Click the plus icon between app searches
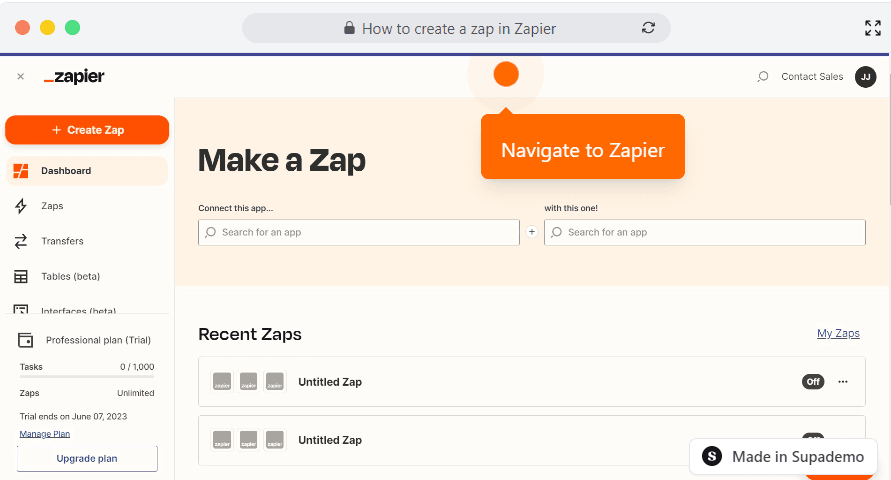This screenshot has width=891, height=480. click(x=532, y=232)
